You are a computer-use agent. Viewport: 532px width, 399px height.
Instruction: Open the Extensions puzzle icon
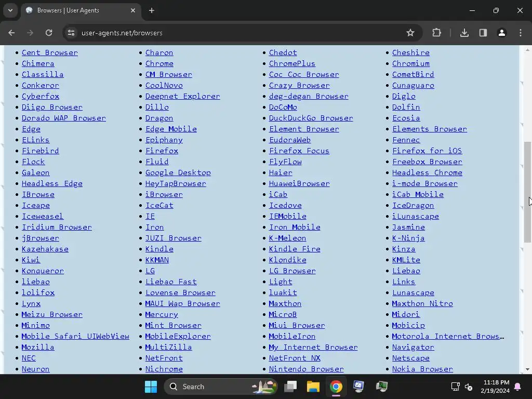(x=436, y=33)
